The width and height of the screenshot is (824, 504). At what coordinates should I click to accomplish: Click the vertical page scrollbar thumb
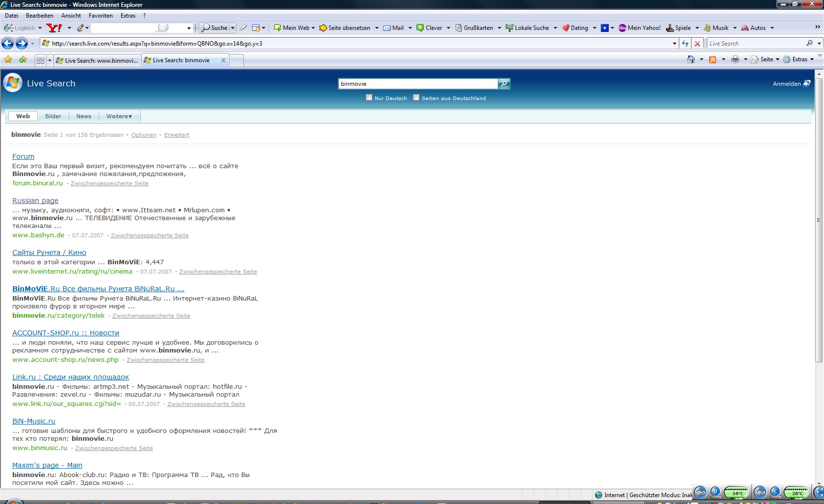819,219
